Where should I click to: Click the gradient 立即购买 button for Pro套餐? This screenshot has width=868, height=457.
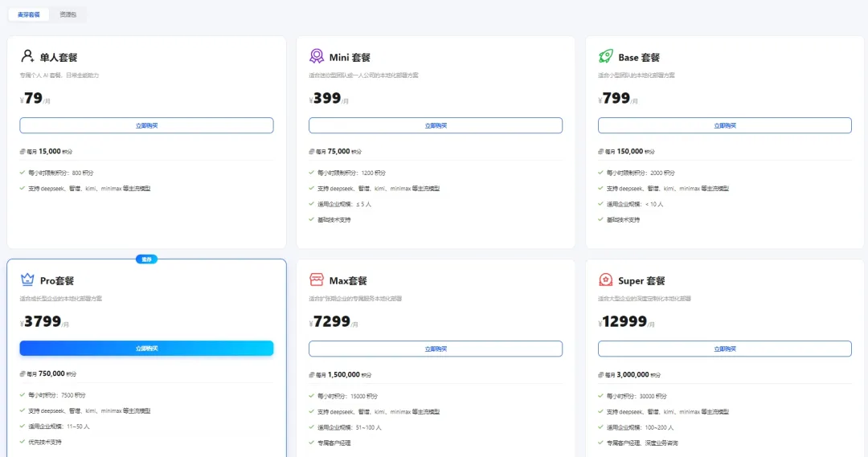(147, 348)
